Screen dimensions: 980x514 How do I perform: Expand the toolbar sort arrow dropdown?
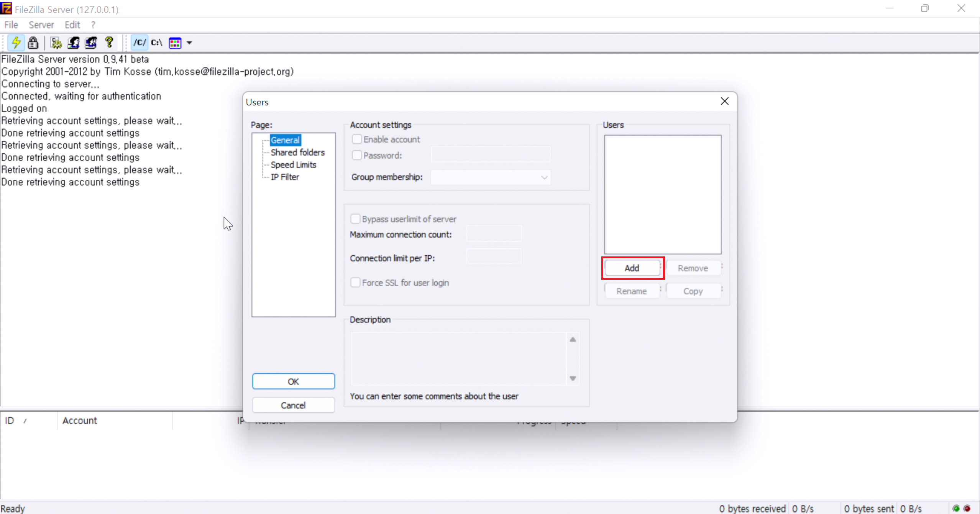189,43
